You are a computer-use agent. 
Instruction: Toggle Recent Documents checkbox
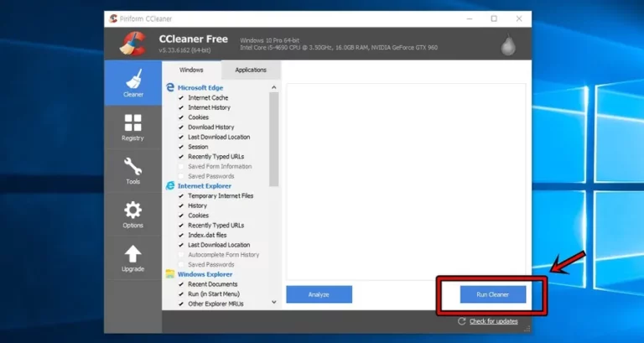(x=181, y=284)
